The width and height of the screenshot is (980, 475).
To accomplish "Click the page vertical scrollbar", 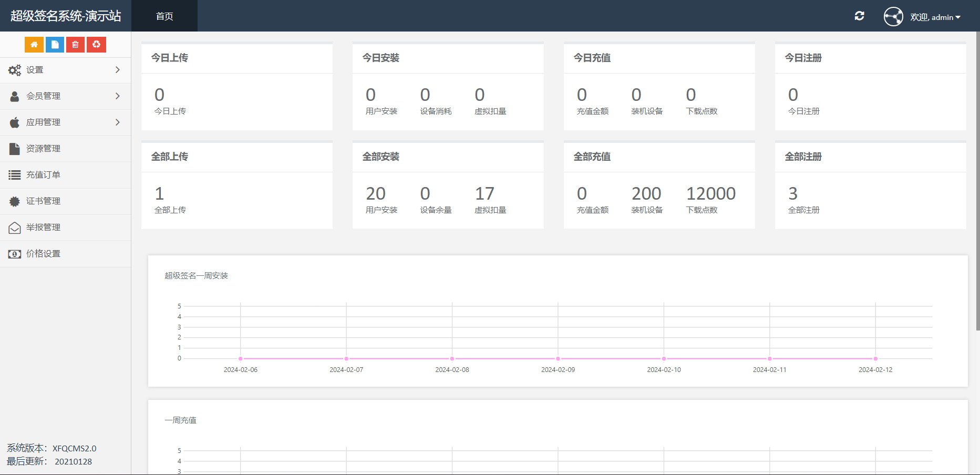I will (978, 181).
